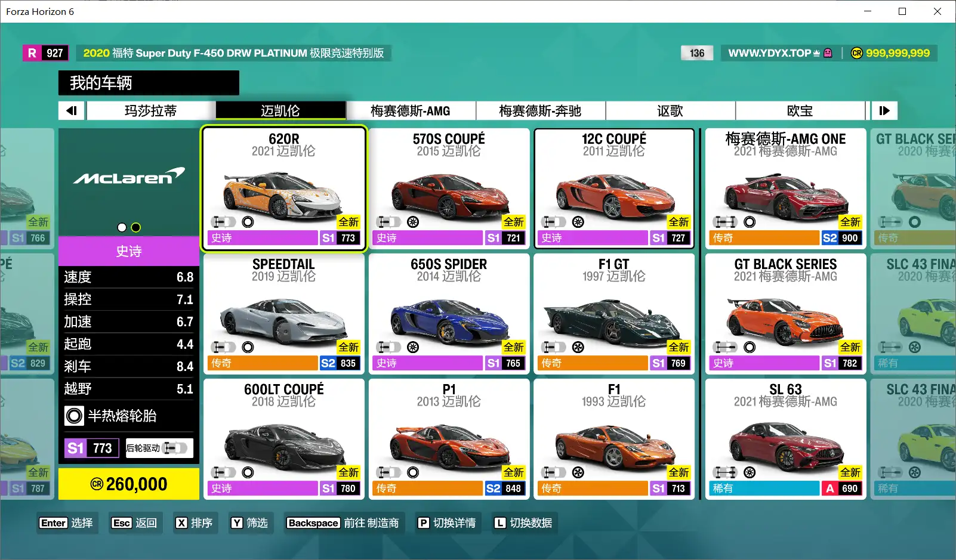956x560 pixels.
Task: Click the A 690 badge on SL 63
Action: 841,488
